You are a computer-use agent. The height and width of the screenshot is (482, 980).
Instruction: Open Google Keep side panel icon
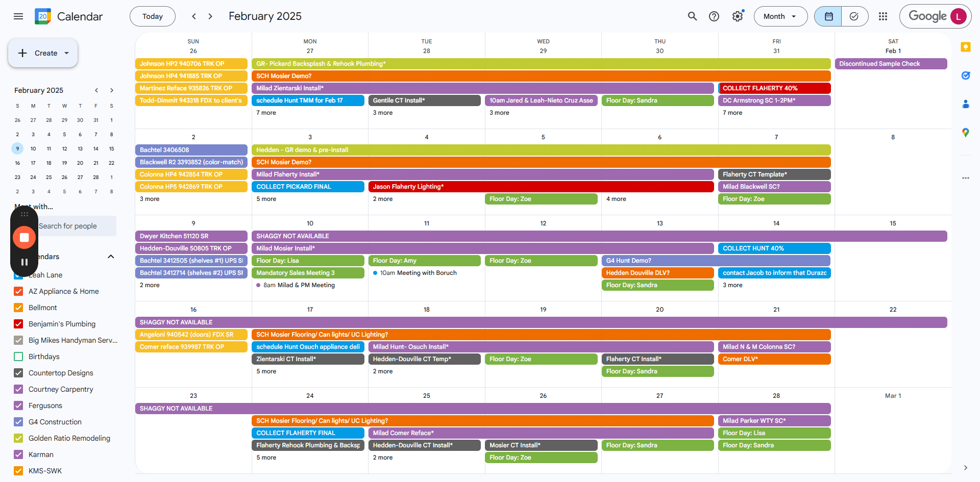[x=965, y=47]
